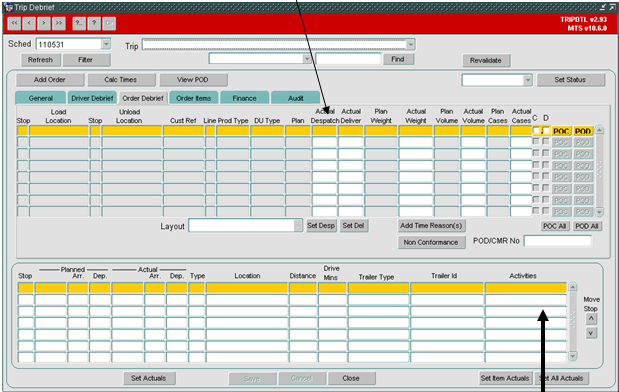This screenshot has height=392, width=619.
Task: Open the Audit tab
Action: point(295,98)
